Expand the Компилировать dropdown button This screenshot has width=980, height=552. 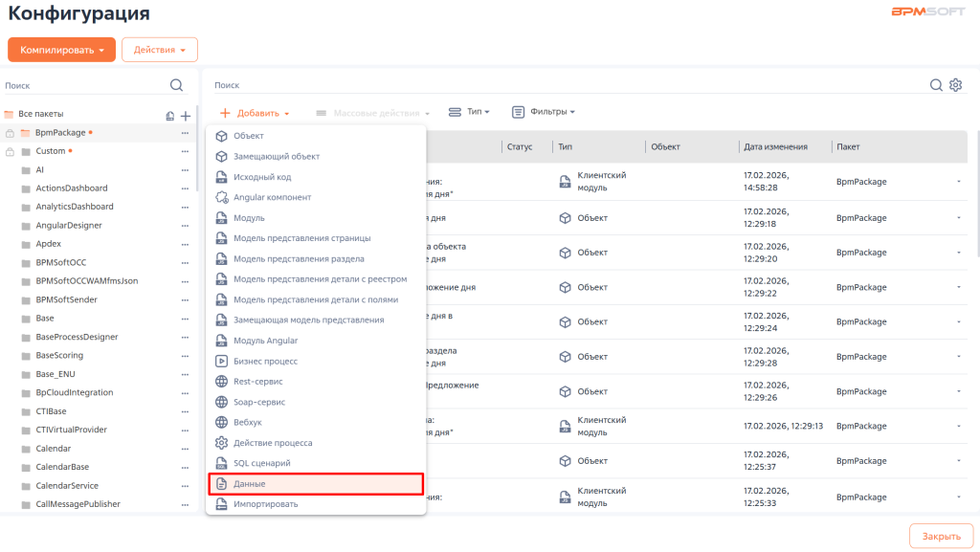pyautogui.click(x=61, y=50)
